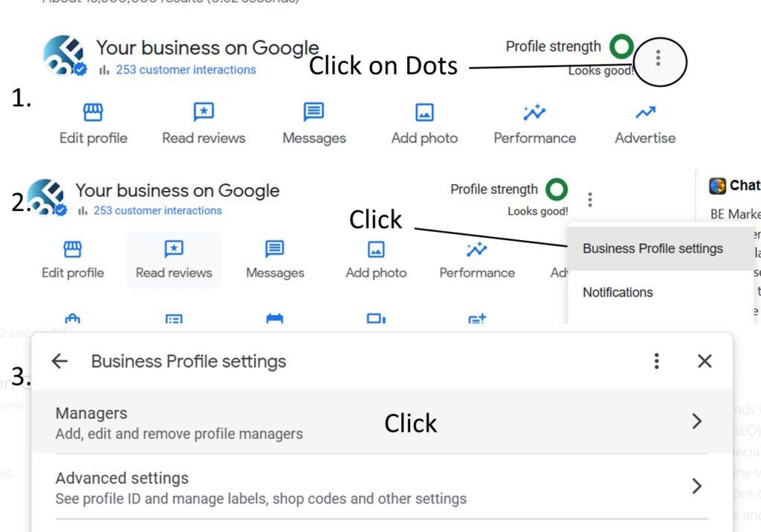Click the circled three-dot menu icon
The height and width of the screenshot is (532, 761).
(x=658, y=58)
